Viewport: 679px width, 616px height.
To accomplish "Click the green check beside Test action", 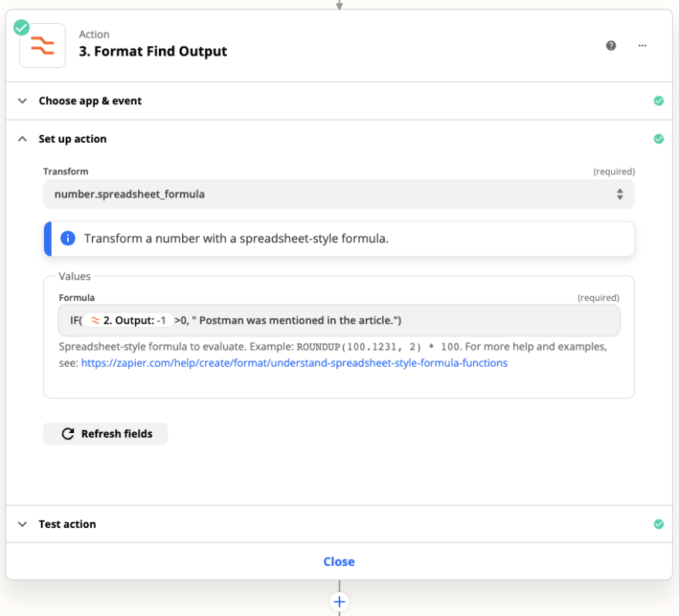I will [x=659, y=524].
